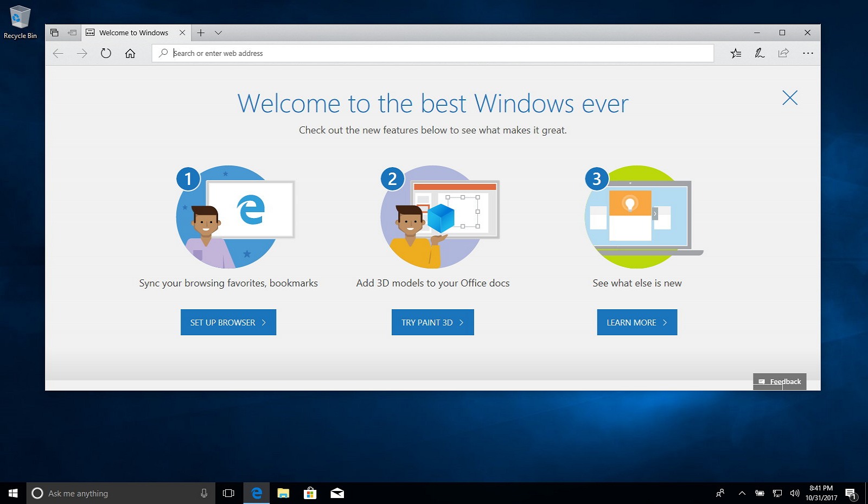Viewport: 868px width, 504px height.
Task: Maximize the Edge window
Action: pos(782,33)
